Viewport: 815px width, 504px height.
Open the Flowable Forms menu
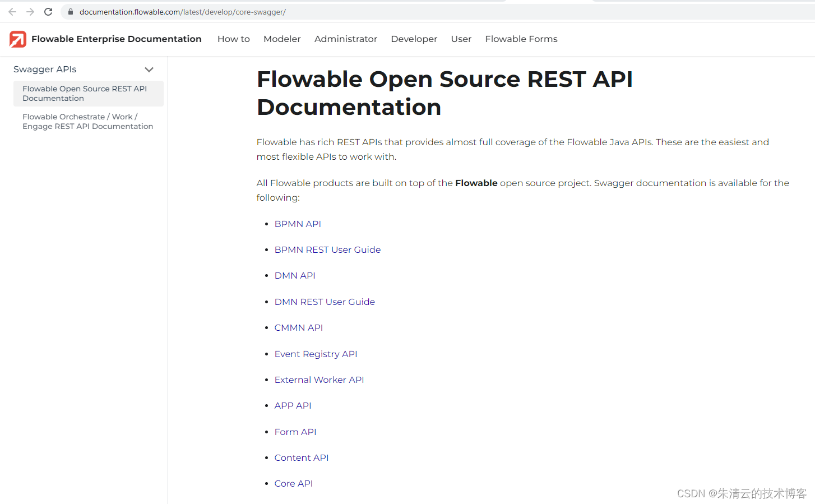point(521,39)
